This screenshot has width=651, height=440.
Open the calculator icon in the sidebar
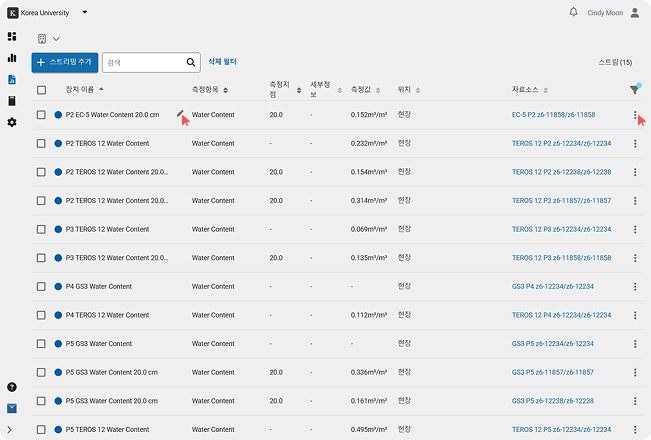pyautogui.click(x=12, y=101)
